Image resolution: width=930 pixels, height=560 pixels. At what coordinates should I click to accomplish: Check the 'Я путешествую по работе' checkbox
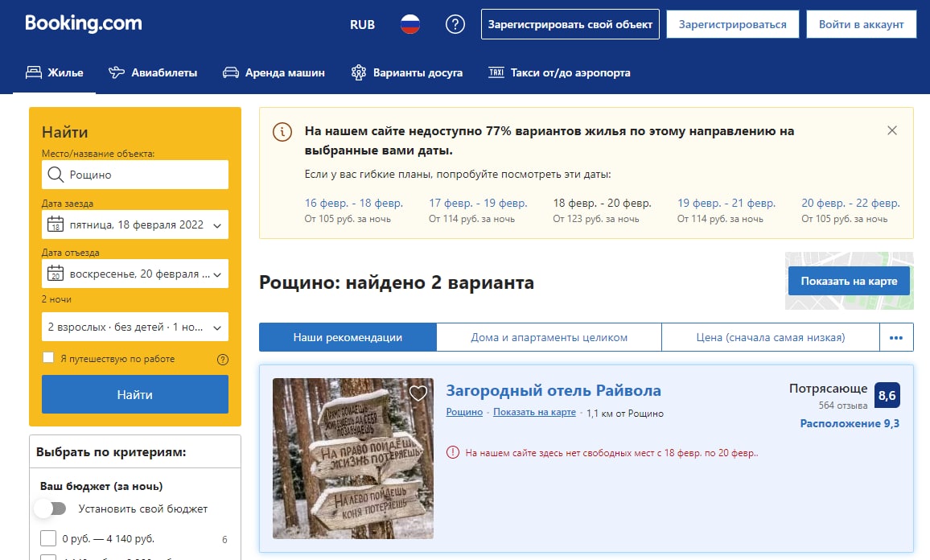(x=48, y=358)
